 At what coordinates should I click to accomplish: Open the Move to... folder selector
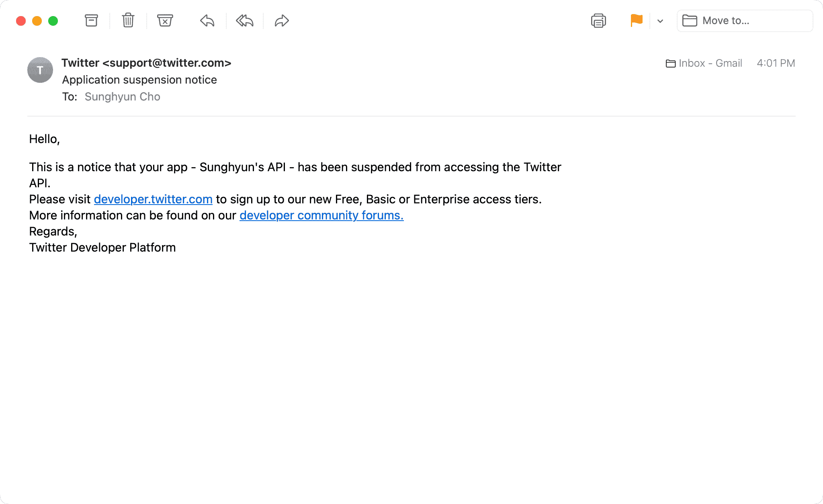[x=745, y=20]
